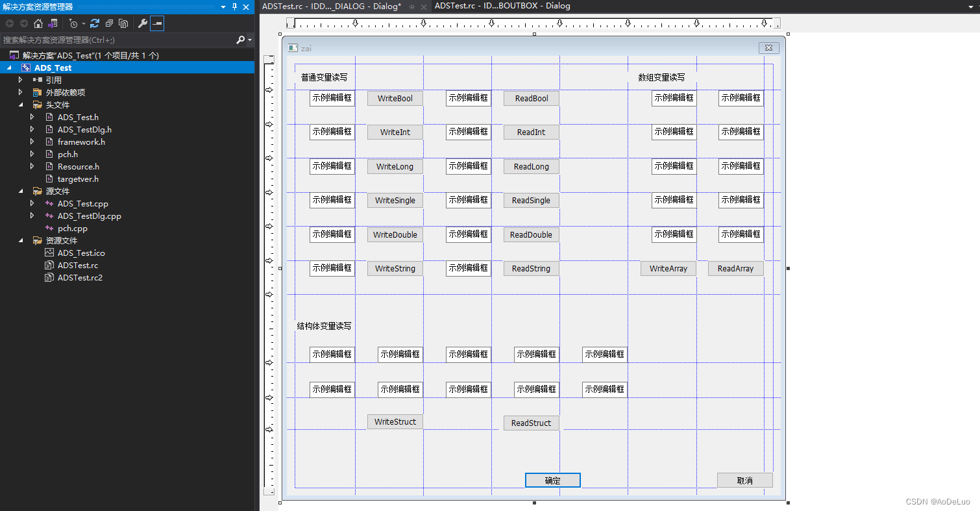The width and height of the screenshot is (980, 511).
Task: Select edit box directly left of ReadString
Action: (x=469, y=268)
